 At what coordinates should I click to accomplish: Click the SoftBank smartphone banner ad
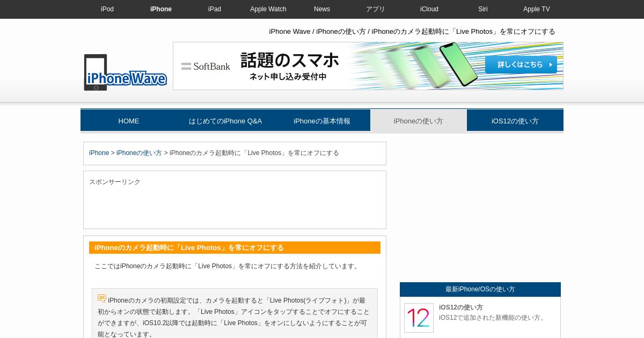click(x=368, y=66)
